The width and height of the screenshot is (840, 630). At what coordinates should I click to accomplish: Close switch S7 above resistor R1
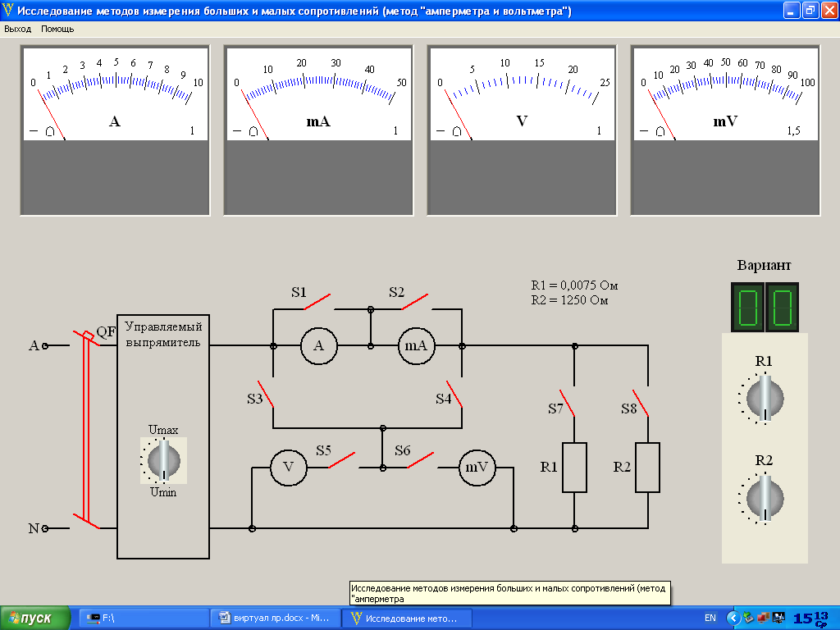click(567, 404)
